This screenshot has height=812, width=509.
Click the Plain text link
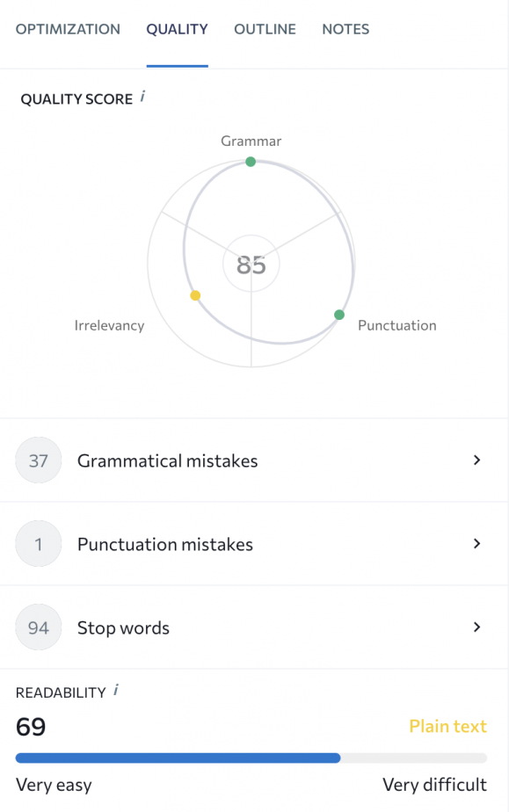tap(447, 726)
